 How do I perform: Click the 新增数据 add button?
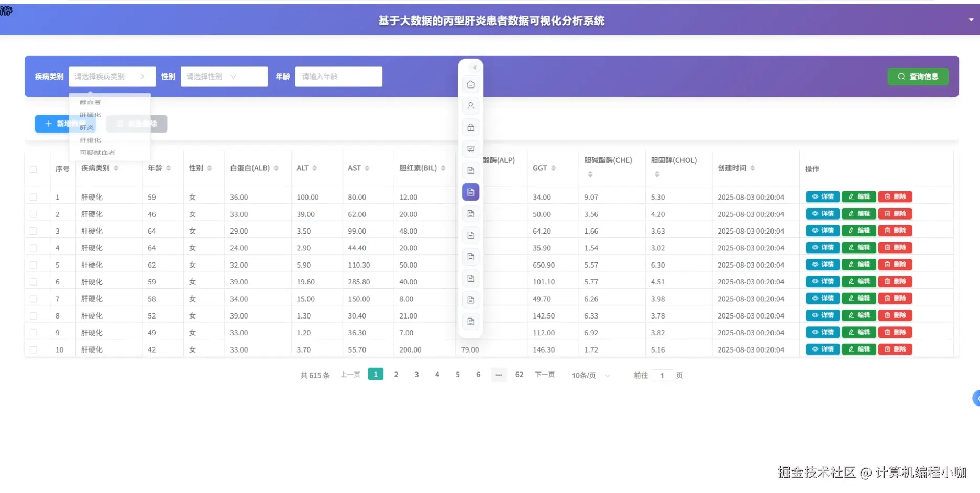point(65,124)
